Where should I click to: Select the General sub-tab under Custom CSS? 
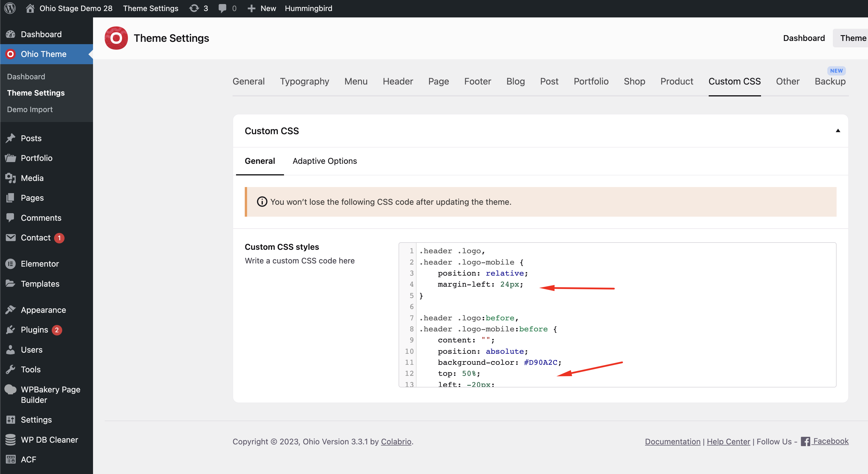point(260,161)
